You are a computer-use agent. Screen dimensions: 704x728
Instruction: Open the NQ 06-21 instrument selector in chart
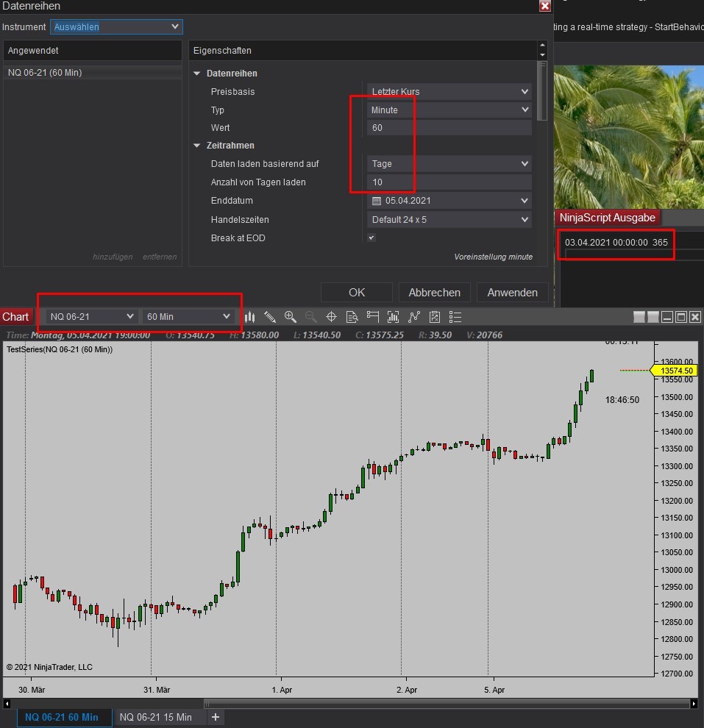point(91,317)
